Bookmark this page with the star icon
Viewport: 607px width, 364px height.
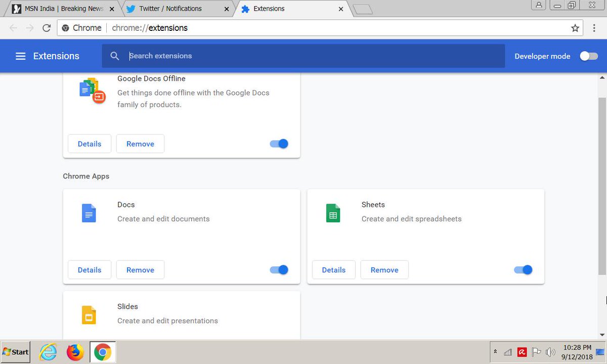575,28
